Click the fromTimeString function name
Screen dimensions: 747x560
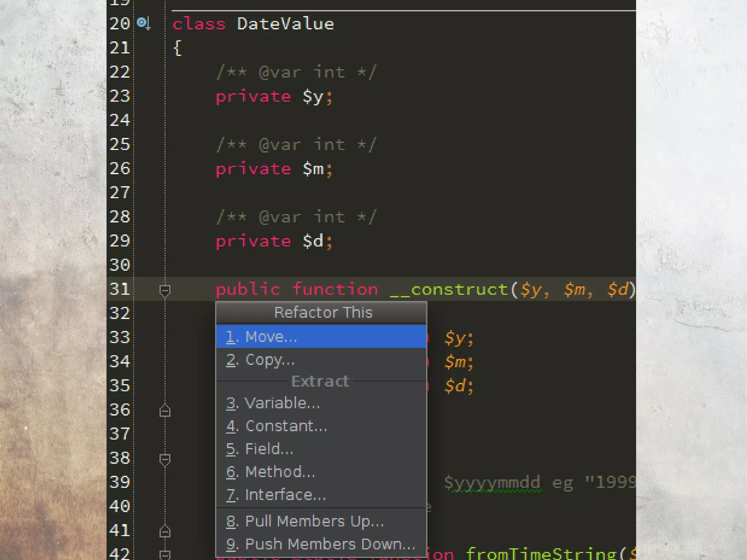pos(542,554)
